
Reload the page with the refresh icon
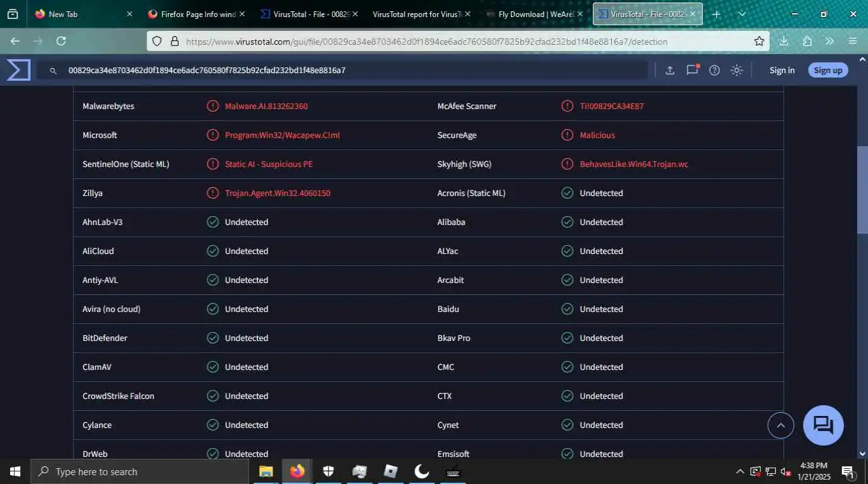click(61, 41)
